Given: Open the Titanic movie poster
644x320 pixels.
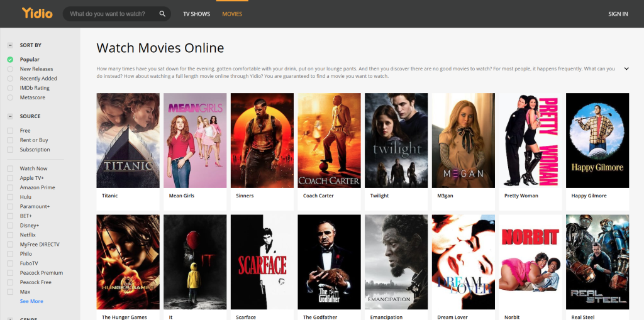Looking at the screenshot, I should (128, 140).
